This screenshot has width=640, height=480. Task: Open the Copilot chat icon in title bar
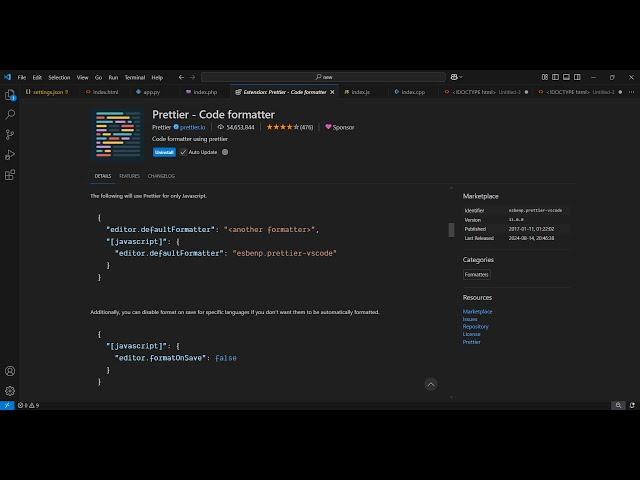pos(454,77)
